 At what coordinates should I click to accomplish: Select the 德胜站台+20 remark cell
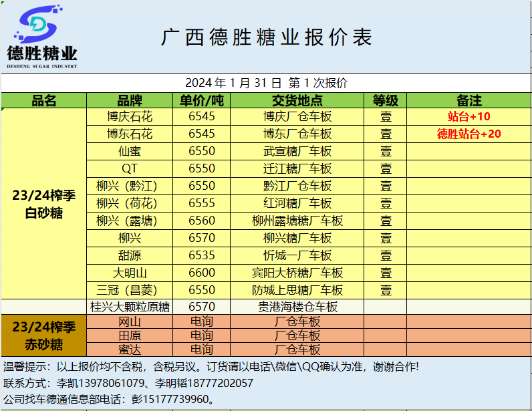pos(469,134)
